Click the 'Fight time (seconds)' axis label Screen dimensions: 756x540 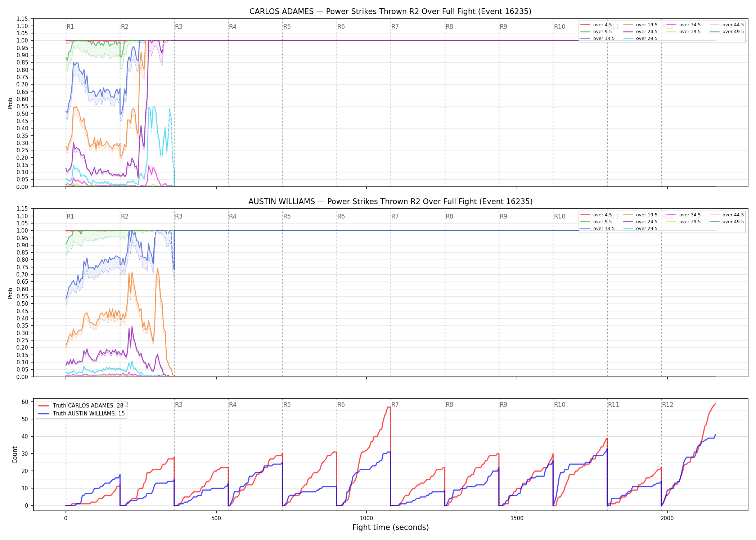coord(391,527)
